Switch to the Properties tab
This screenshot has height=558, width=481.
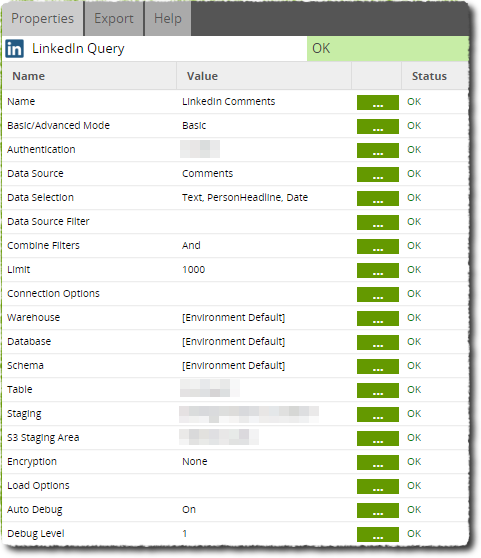click(x=42, y=18)
